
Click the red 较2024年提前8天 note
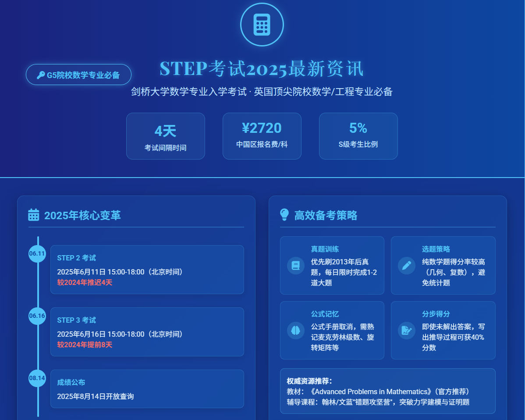coord(85,345)
